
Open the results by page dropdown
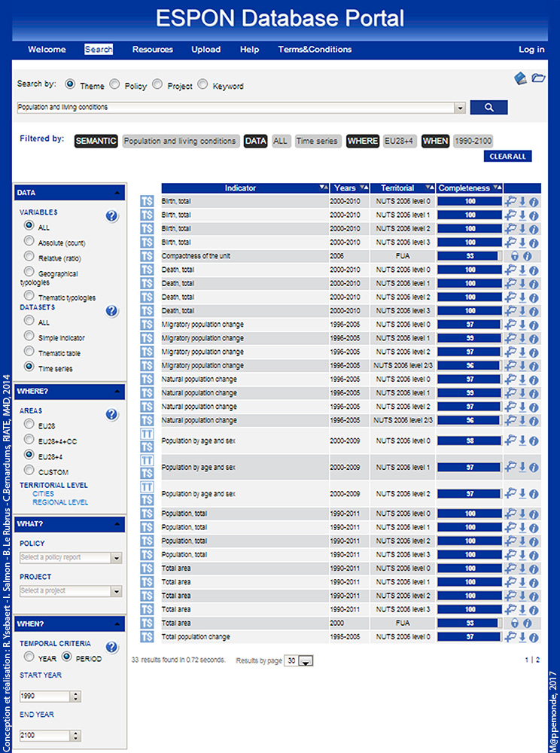(x=306, y=661)
